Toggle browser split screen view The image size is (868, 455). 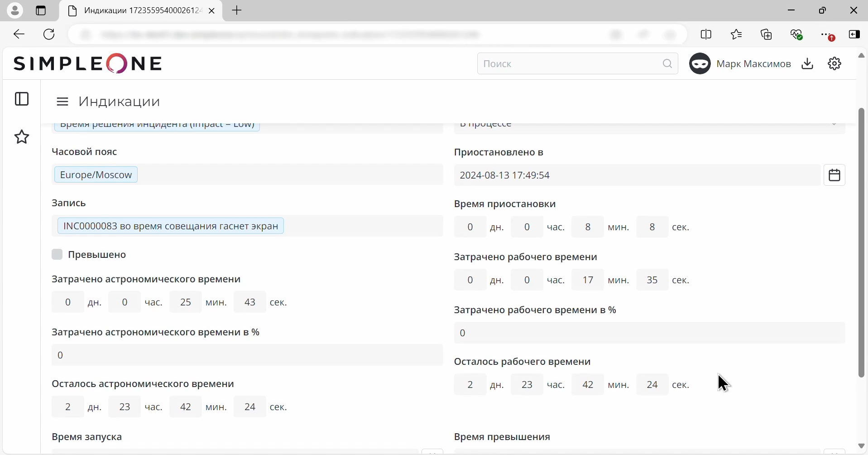coord(707,34)
